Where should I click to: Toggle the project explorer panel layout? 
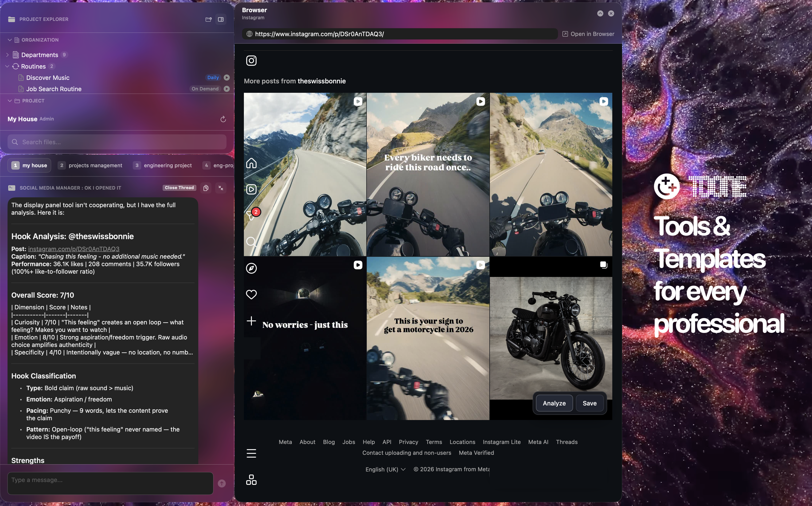[221, 19]
